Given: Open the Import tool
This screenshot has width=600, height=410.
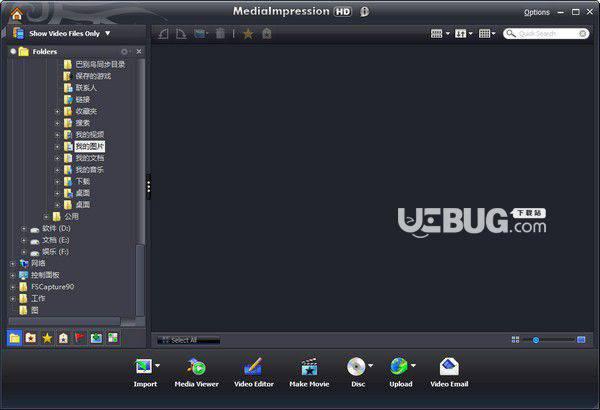Looking at the screenshot, I should coord(145,373).
